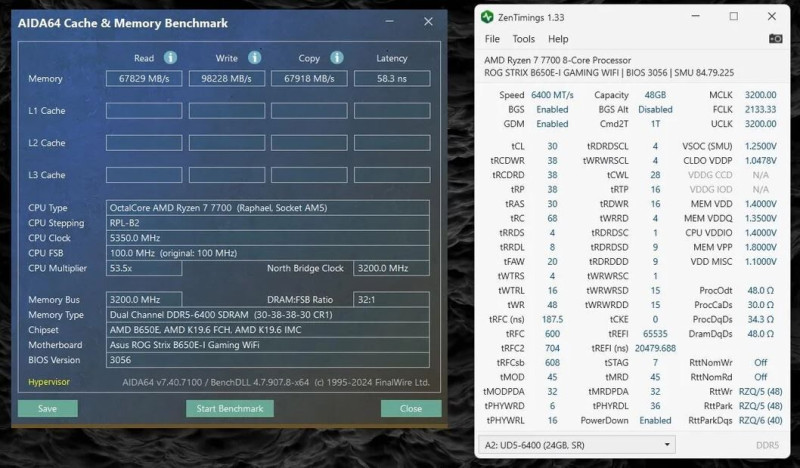
Task: Click the Chipset AMD B650E field
Action: tap(268, 330)
